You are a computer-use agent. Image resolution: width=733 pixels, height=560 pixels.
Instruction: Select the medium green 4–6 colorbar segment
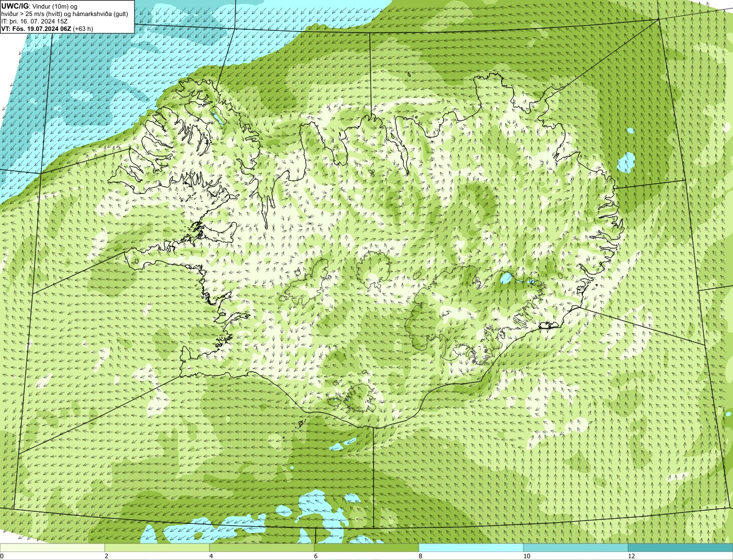click(x=262, y=547)
